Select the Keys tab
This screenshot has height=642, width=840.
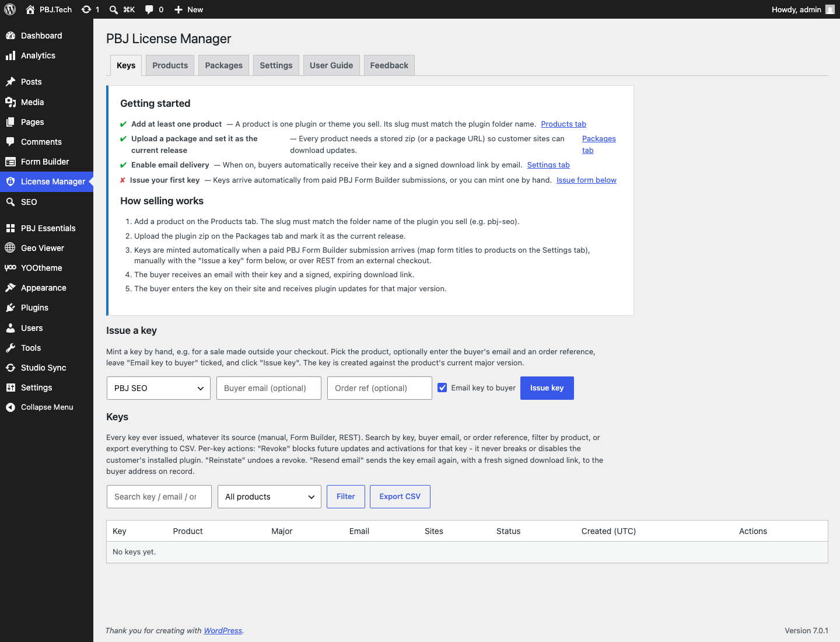(x=126, y=65)
